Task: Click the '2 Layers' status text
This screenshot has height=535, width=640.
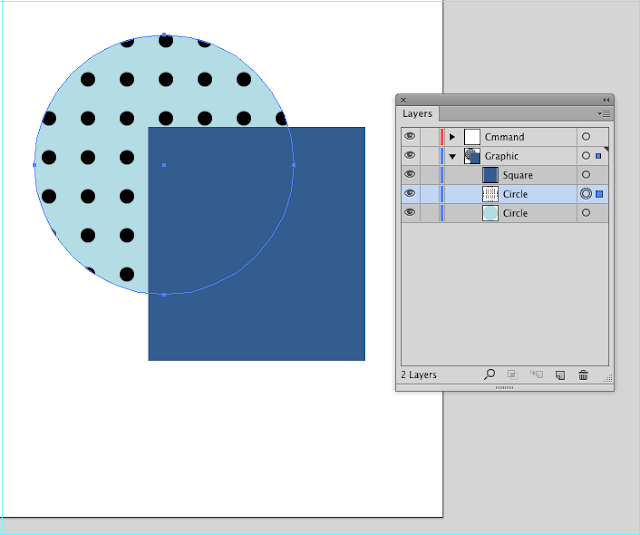Action: (x=418, y=375)
